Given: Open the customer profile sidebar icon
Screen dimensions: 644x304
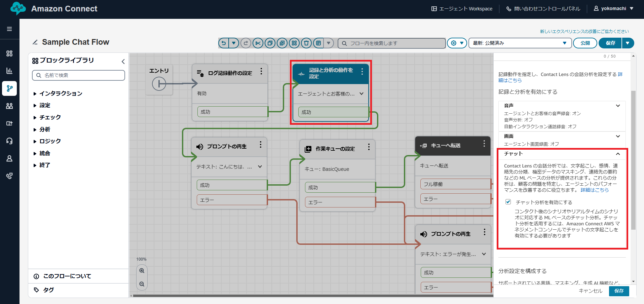Looking at the screenshot, I should (9, 158).
